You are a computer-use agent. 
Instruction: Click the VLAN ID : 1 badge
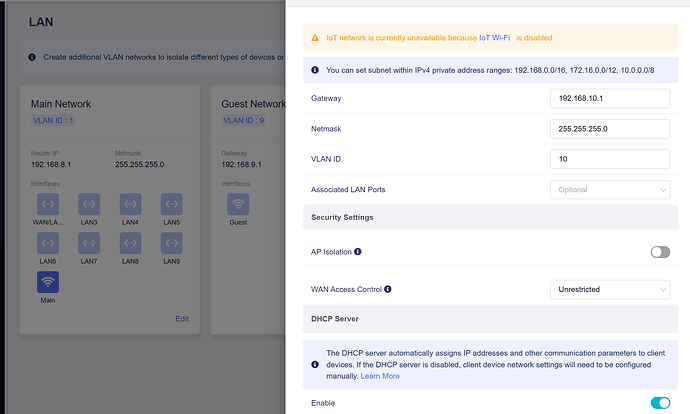53,120
